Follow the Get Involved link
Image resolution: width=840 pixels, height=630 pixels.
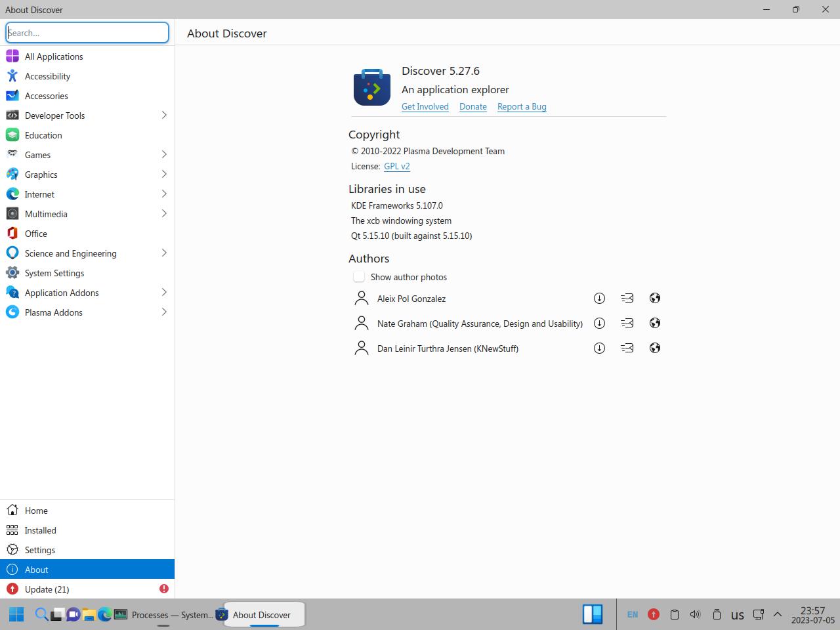425,106
